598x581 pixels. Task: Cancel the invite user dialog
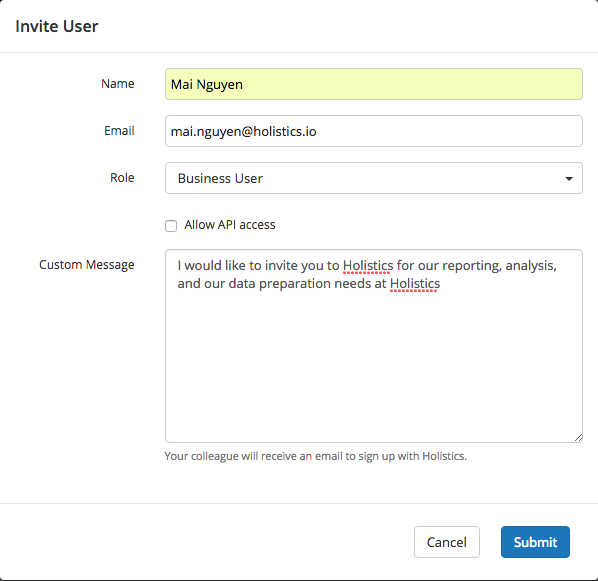point(447,542)
